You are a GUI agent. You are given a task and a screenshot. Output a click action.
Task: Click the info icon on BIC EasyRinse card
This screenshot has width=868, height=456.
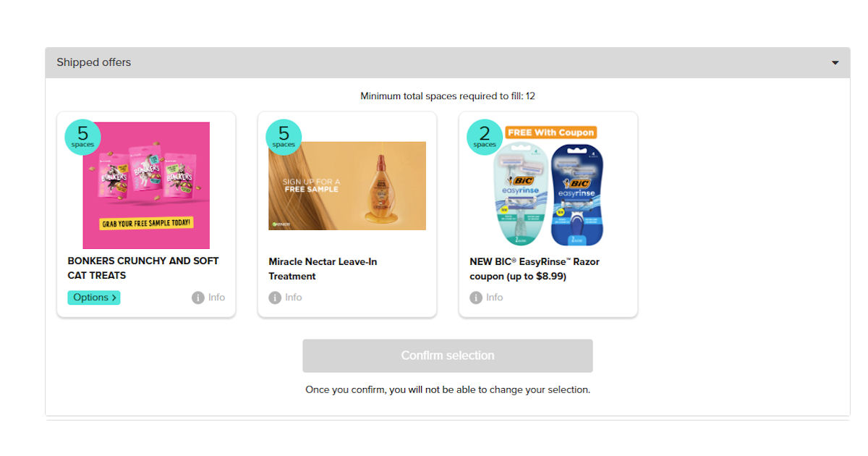pos(476,297)
